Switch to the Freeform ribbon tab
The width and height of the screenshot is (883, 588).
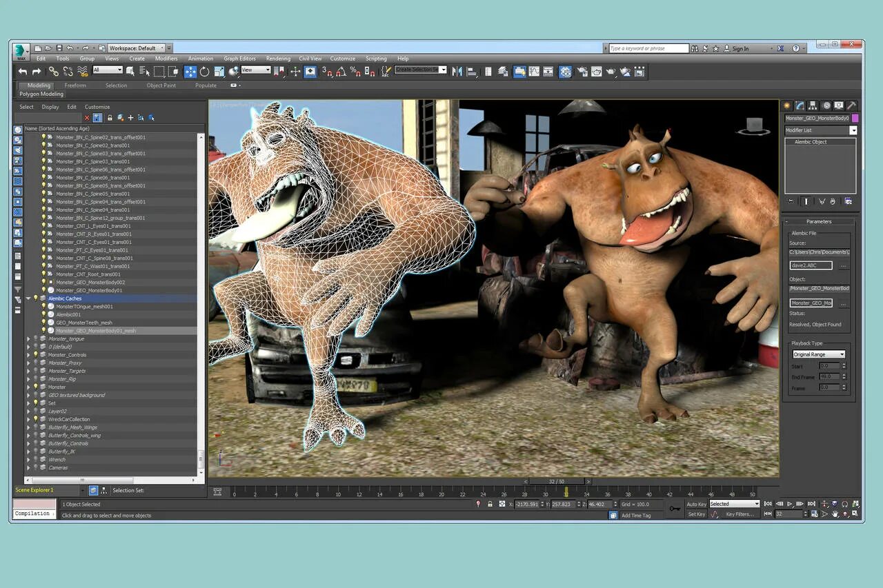(75, 85)
